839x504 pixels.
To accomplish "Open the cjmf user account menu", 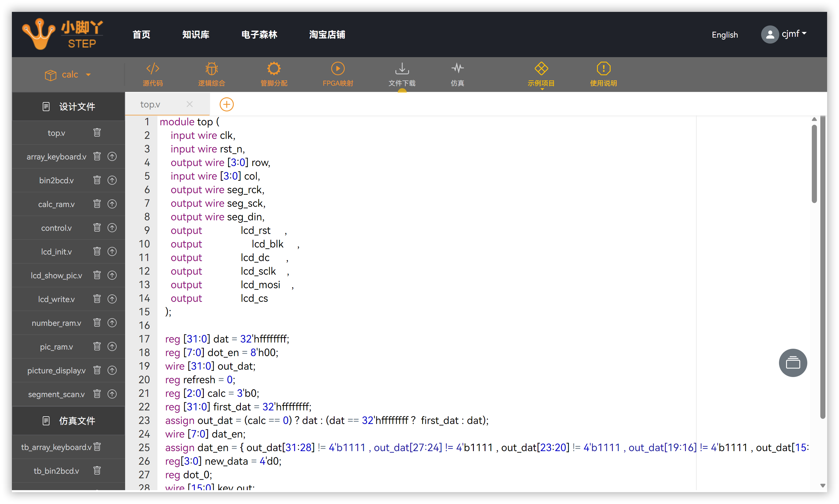I will (784, 34).
